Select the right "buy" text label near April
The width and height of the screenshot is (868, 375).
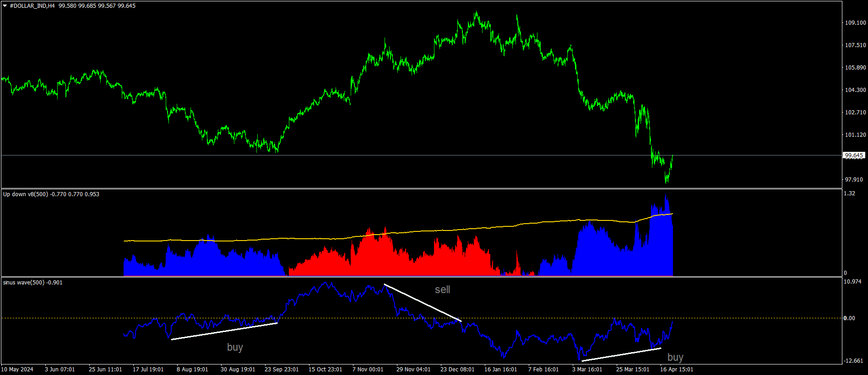[x=675, y=357]
